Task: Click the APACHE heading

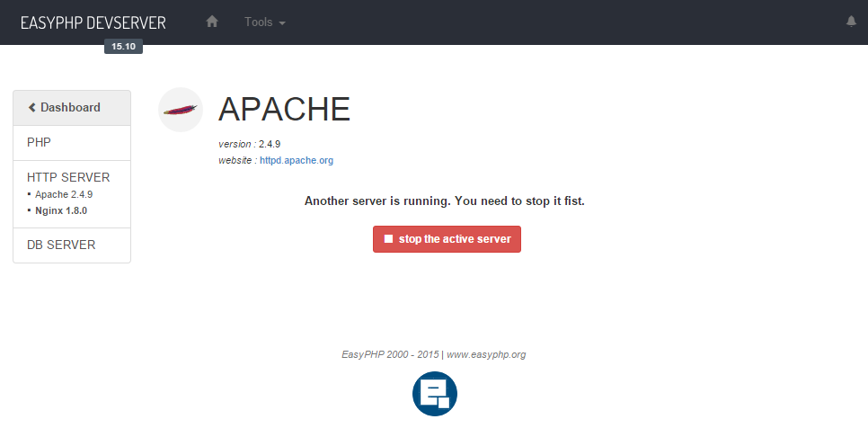Action: (x=285, y=109)
